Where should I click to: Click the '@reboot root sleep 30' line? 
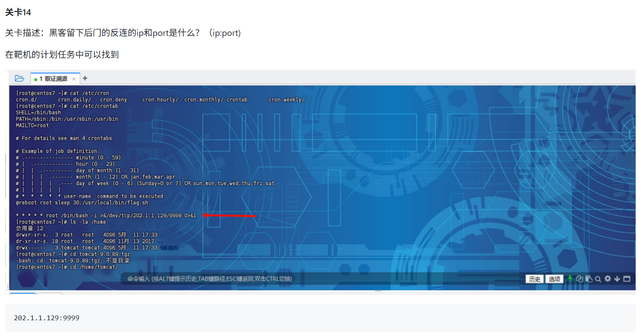click(x=82, y=203)
